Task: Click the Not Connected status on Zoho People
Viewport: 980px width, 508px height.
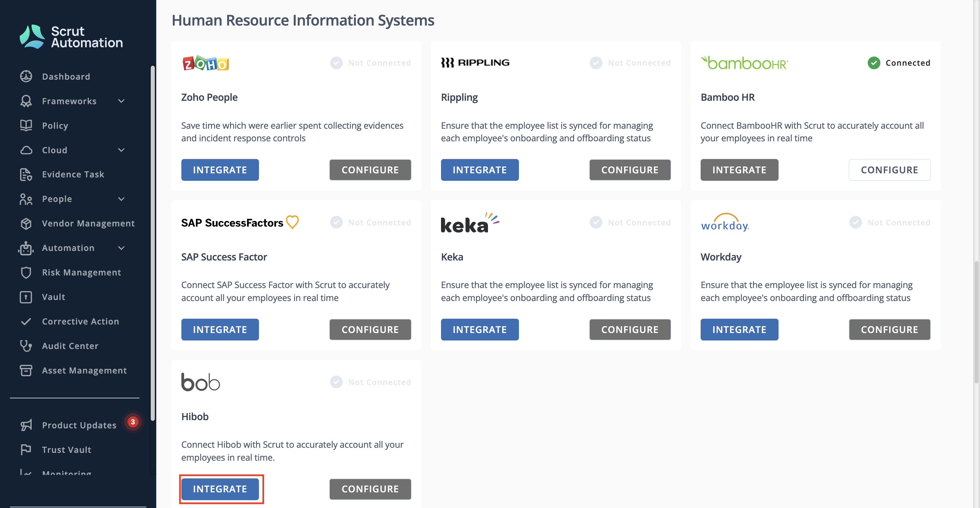Action: click(371, 63)
